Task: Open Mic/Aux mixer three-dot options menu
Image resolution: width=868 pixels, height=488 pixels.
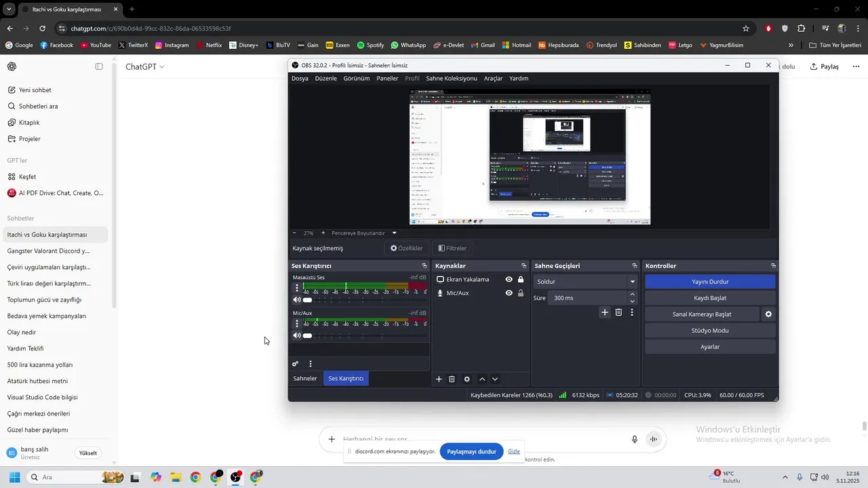Action: click(x=296, y=323)
